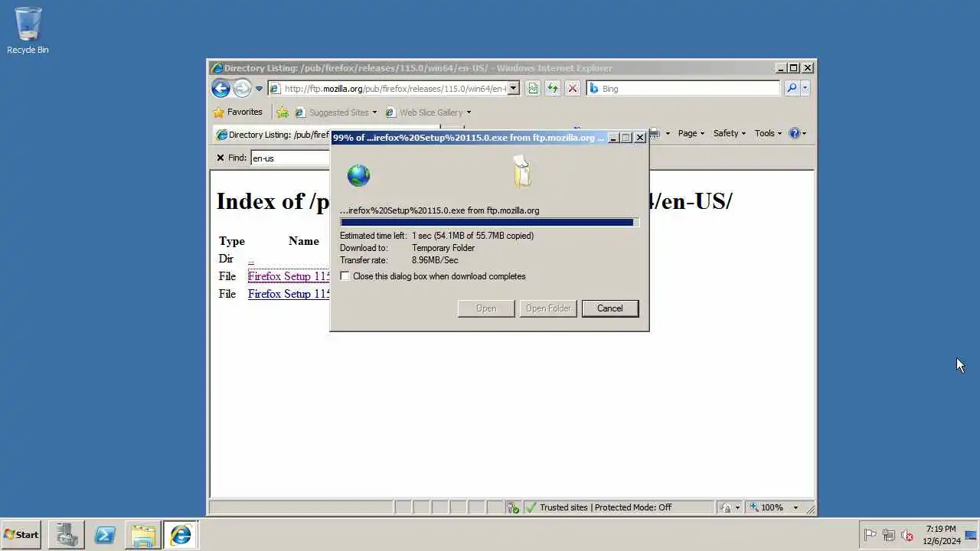The width and height of the screenshot is (980, 551).
Task: Open the search provider dropdown arrow
Action: pyautogui.click(x=805, y=89)
